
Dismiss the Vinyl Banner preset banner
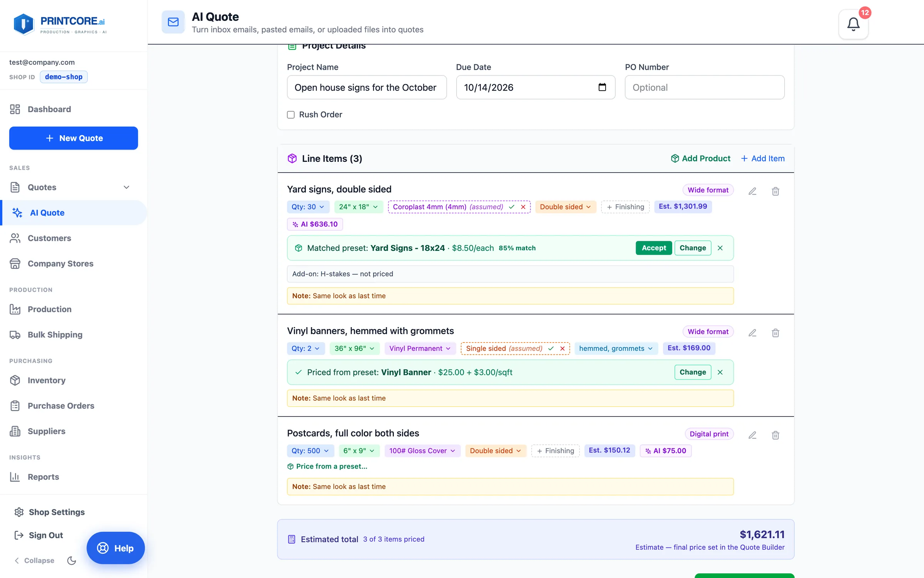(x=720, y=372)
